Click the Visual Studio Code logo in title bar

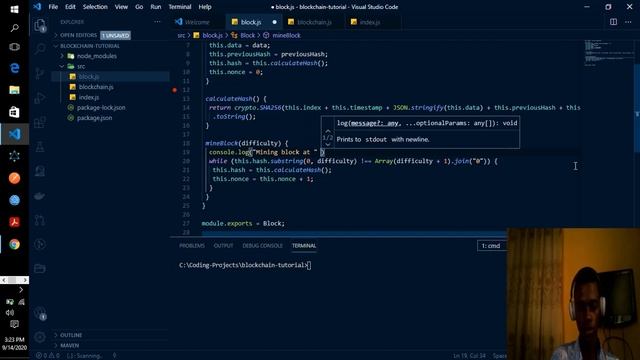click(38, 7)
